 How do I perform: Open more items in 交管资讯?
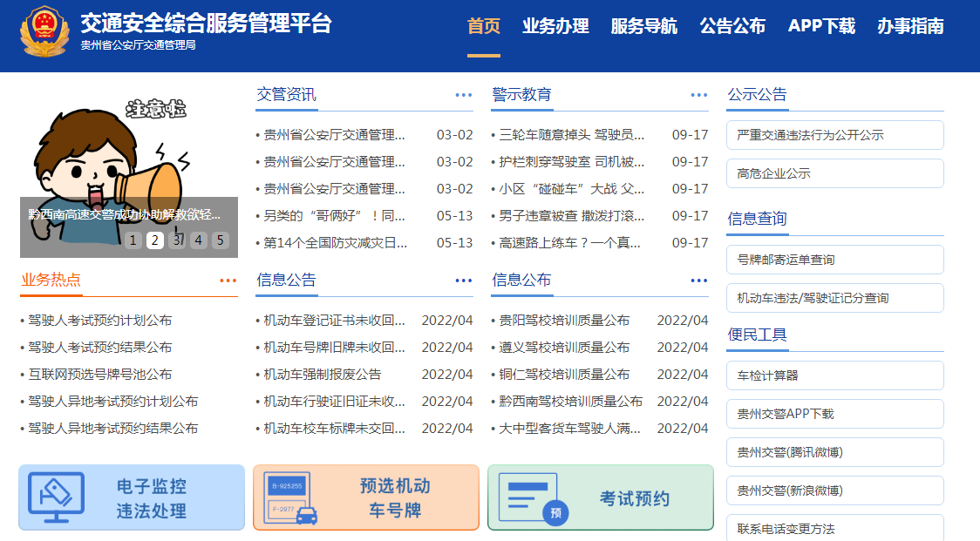pyautogui.click(x=463, y=95)
